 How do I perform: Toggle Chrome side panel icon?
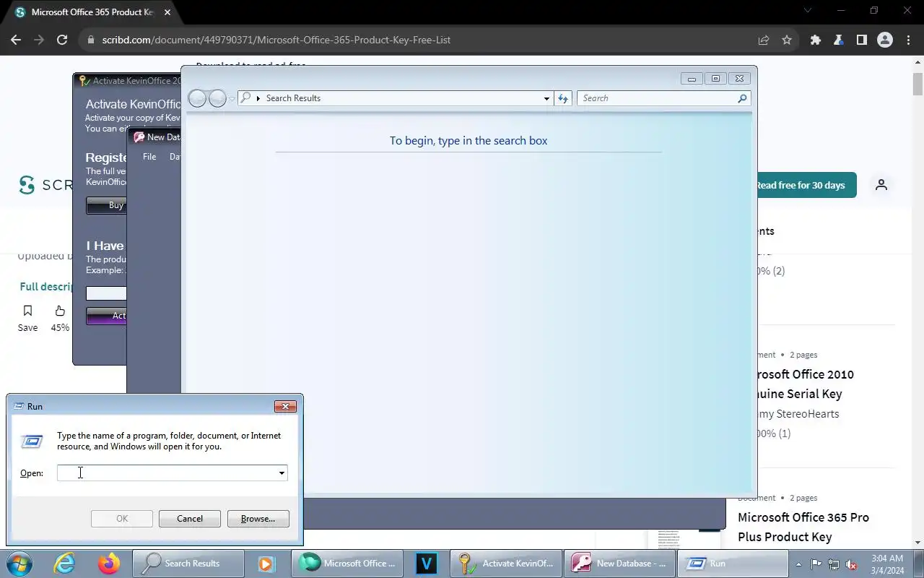[862, 40]
